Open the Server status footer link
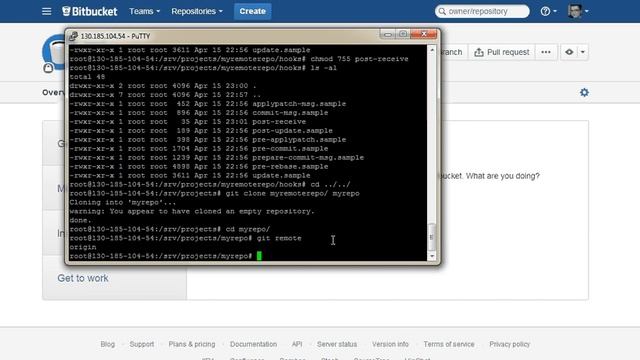Viewport: 640px width, 360px height. click(337, 344)
